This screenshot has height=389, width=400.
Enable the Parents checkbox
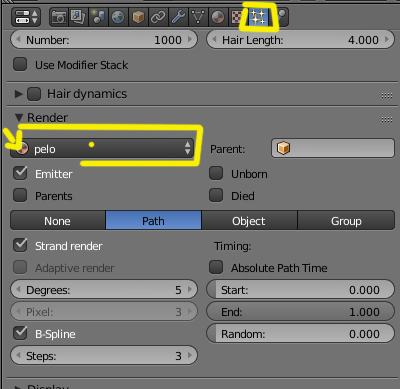pyautogui.click(x=20, y=195)
